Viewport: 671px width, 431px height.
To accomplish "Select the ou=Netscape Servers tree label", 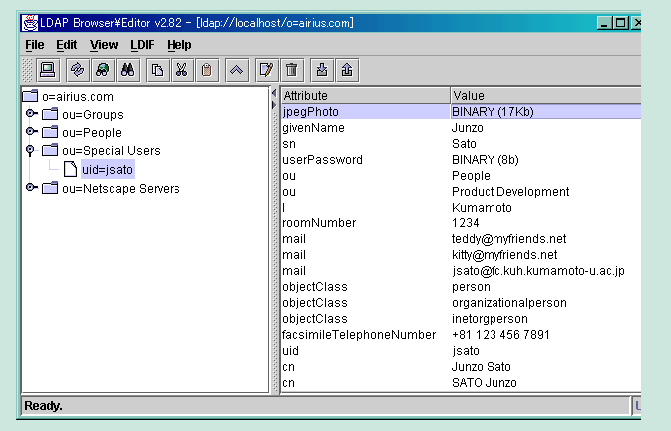I will click(121, 189).
